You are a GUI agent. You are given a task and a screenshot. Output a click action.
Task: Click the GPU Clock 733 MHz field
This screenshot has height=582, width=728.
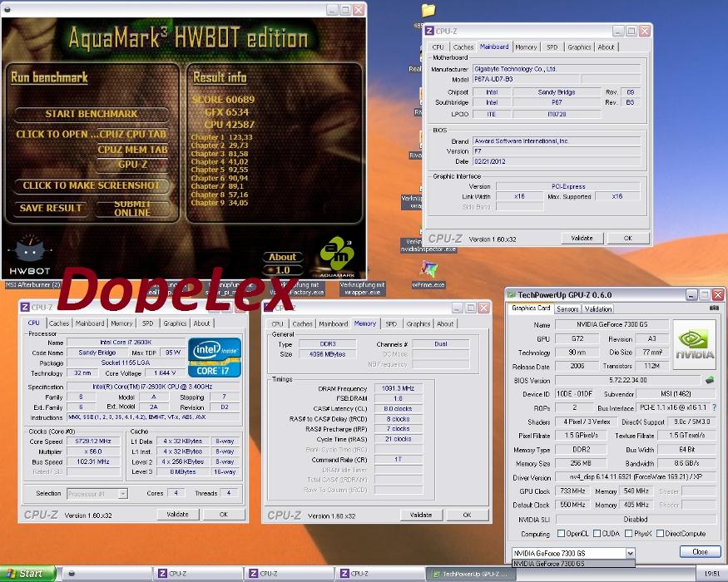(572, 491)
